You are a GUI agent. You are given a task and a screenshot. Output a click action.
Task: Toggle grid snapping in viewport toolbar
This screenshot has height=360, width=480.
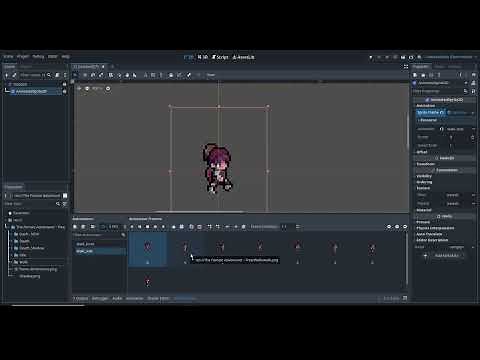[x=153, y=75]
